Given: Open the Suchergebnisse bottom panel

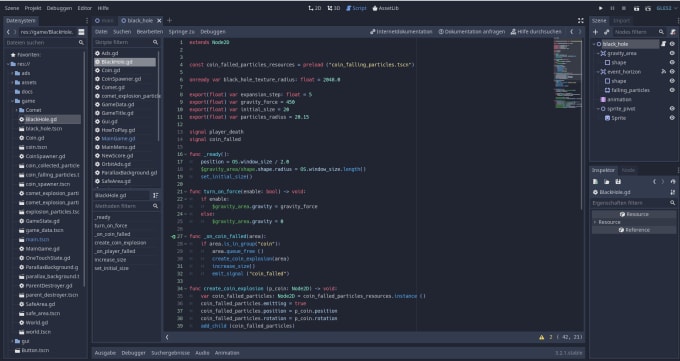Looking at the screenshot, I should 170,353.
